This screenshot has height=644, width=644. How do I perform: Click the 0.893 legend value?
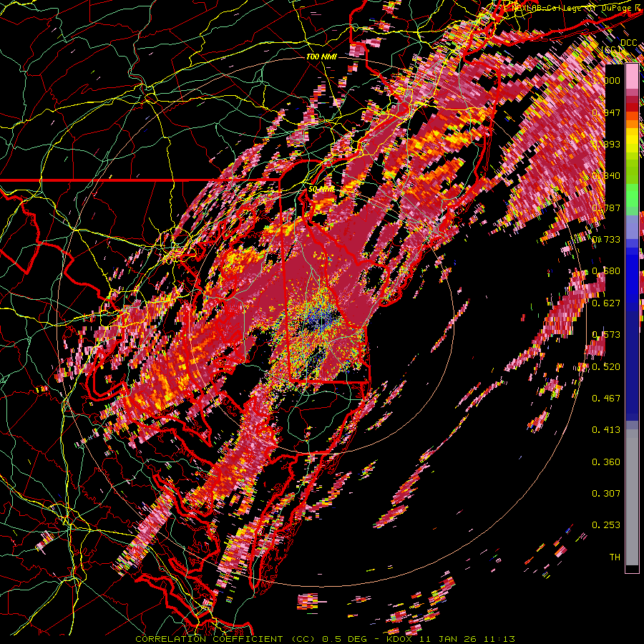pyautogui.click(x=606, y=144)
